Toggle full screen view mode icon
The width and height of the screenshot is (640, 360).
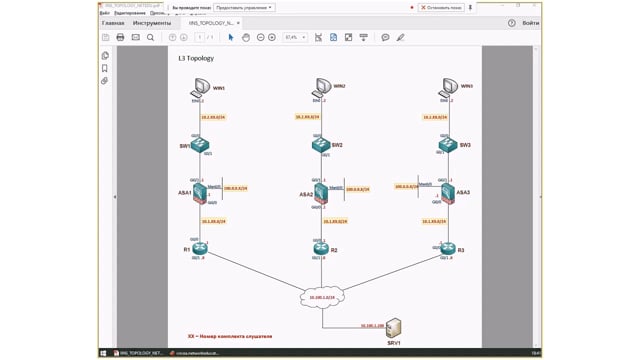[348, 38]
